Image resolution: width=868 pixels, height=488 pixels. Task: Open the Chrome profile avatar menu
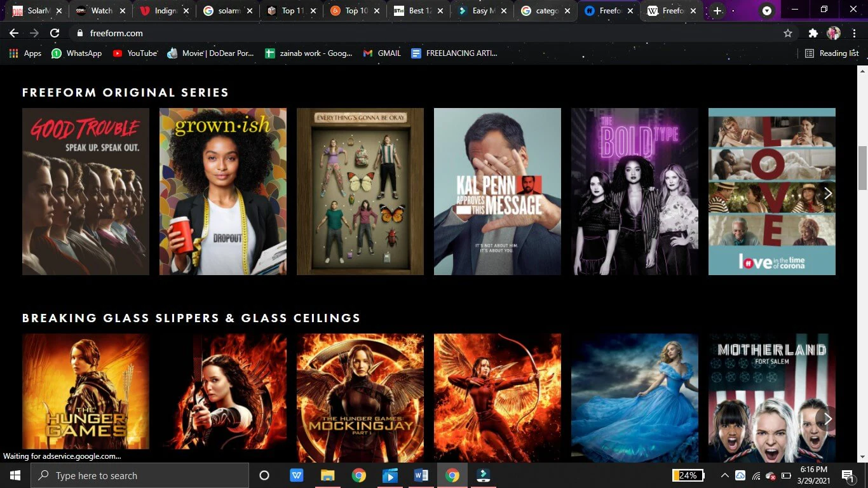[834, 33]
